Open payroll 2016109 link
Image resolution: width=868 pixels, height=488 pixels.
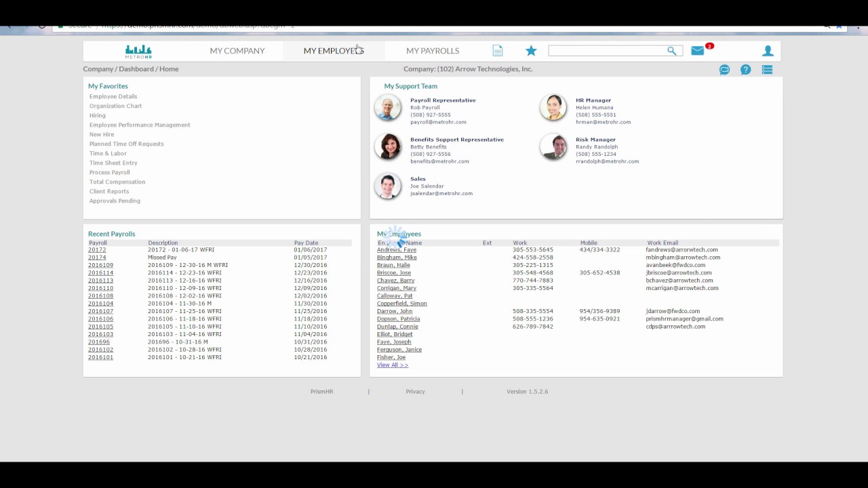tap(100, 265)
